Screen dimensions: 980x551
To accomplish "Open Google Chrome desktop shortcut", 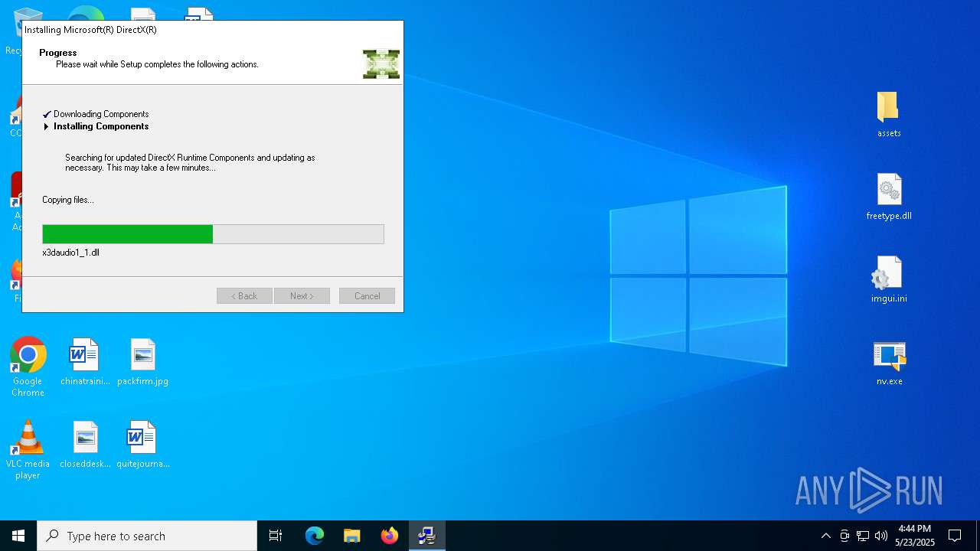I will pos(28,367).
